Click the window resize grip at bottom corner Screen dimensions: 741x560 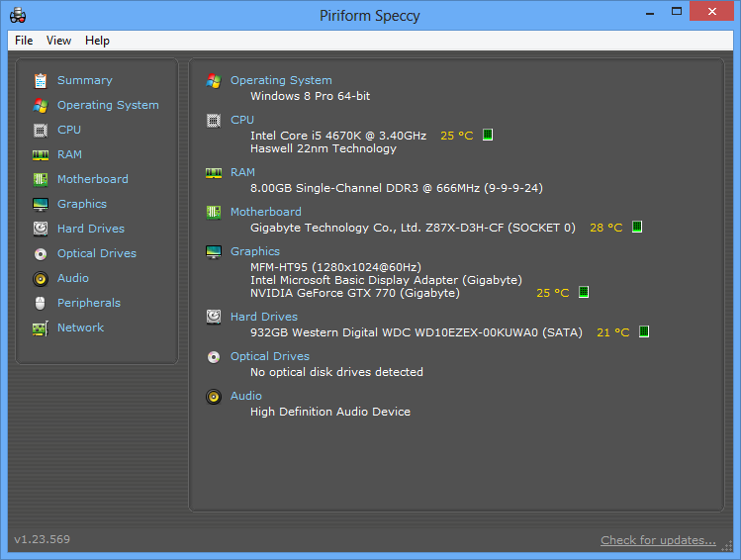point(727,546)
